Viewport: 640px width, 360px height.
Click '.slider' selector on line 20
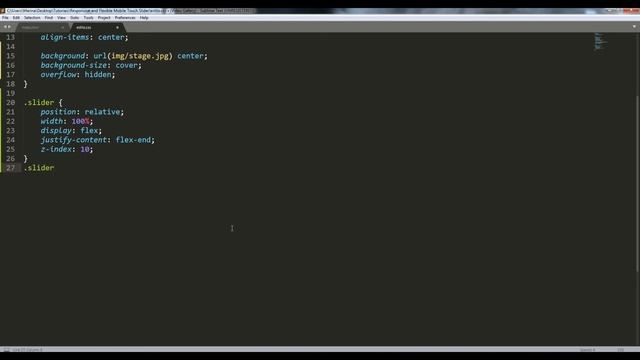[39, 102]
